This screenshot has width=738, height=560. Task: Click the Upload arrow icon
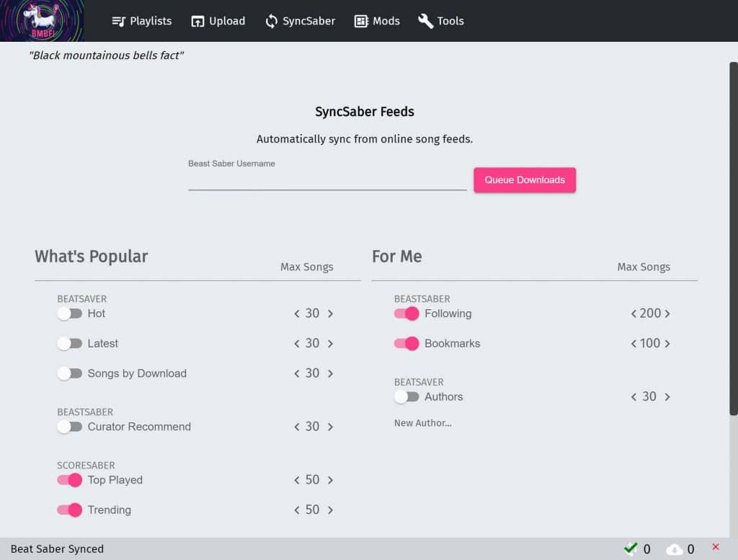[x=197, y=21]
